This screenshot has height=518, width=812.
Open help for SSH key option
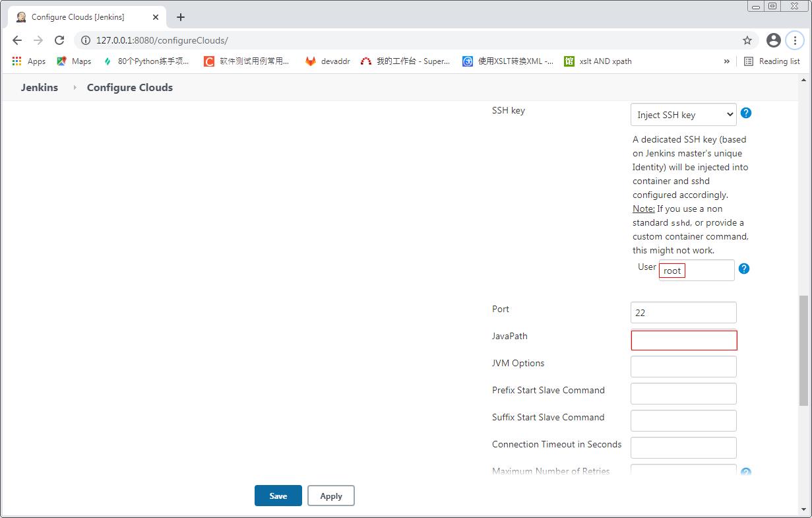pos(746,113)
